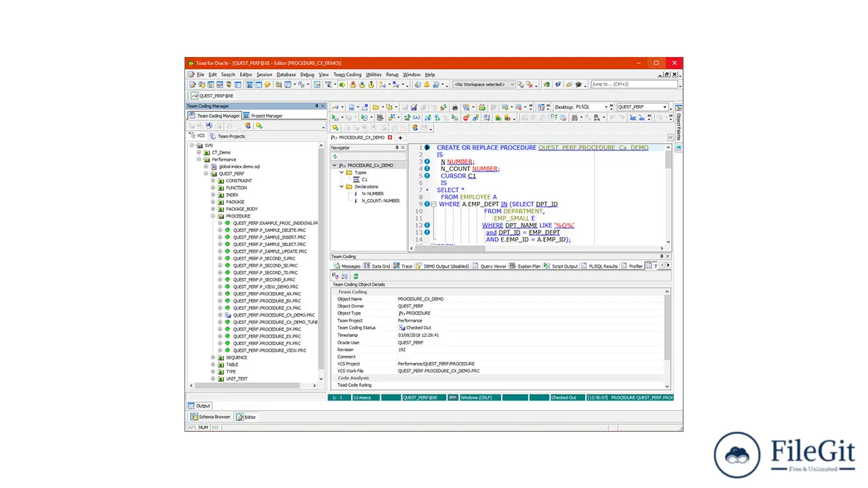
Task: Click the blue floppy disk save icon
Action: (x=414, y=107)
